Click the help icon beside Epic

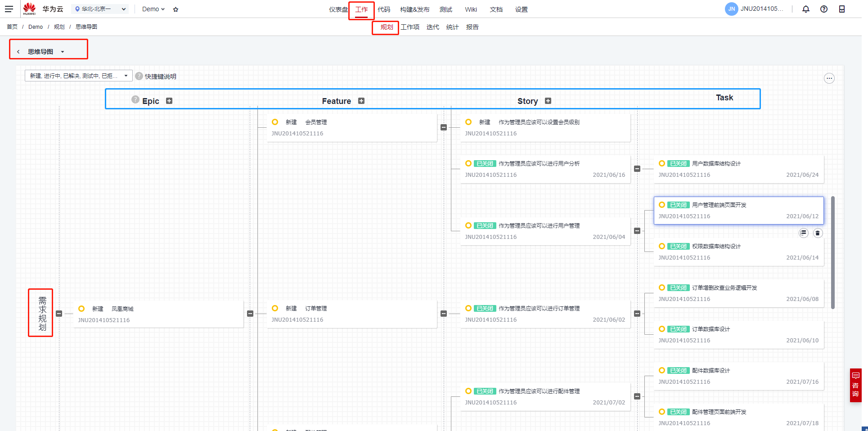135,99
